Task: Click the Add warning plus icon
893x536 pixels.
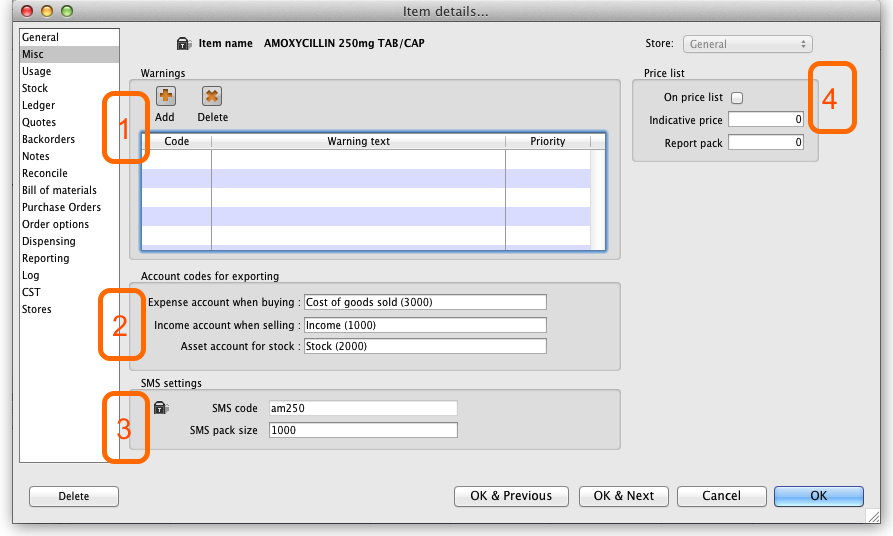Action: [165, 97]
